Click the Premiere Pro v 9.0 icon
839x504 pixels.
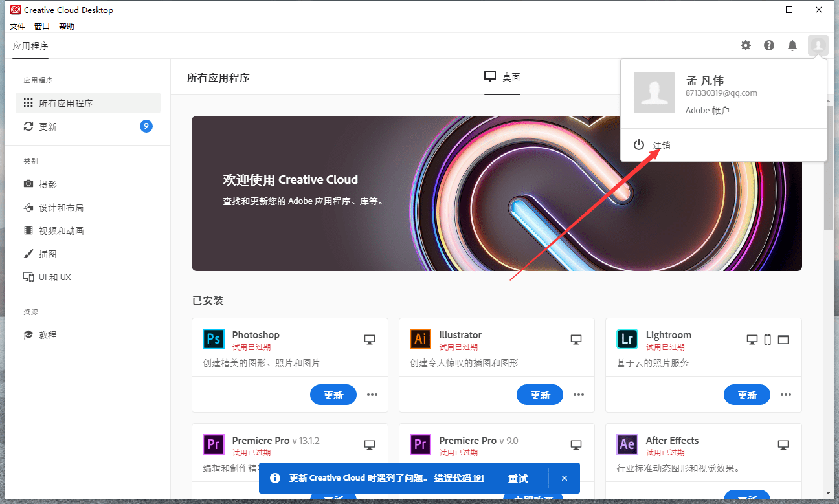[421, 444]
